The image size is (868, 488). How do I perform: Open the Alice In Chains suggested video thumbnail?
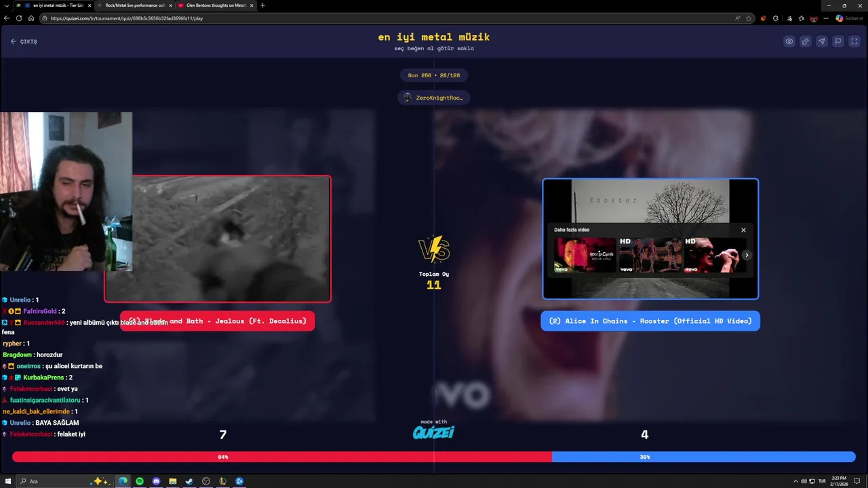[x=585, y=255]
